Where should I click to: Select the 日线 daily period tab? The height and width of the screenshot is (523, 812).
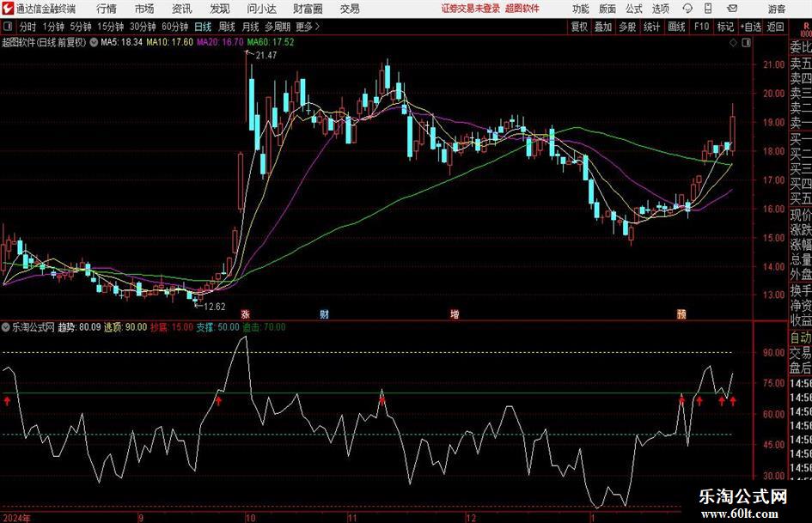pos(203,27)
